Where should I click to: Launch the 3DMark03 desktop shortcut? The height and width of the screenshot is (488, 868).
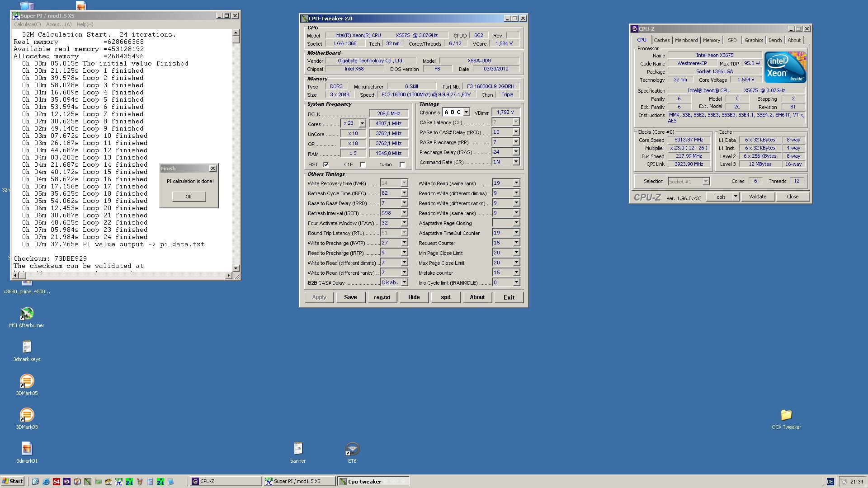pos(27,419)
